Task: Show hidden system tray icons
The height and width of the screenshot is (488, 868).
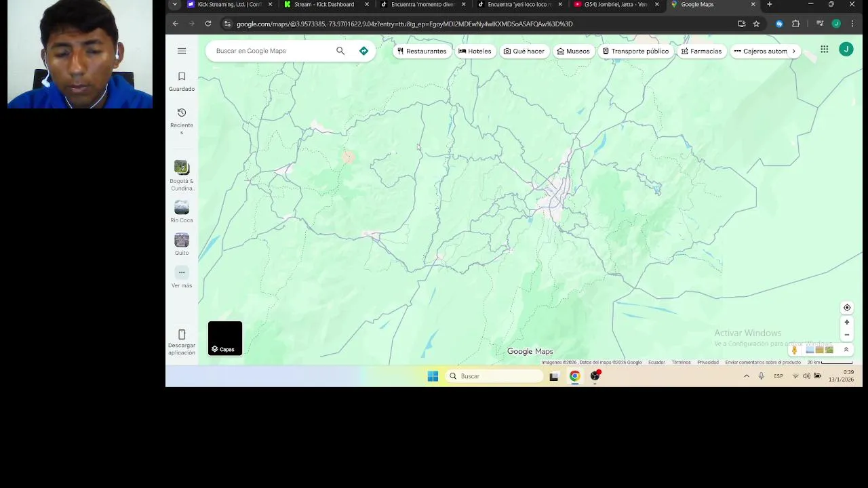Action: (747, 376)
